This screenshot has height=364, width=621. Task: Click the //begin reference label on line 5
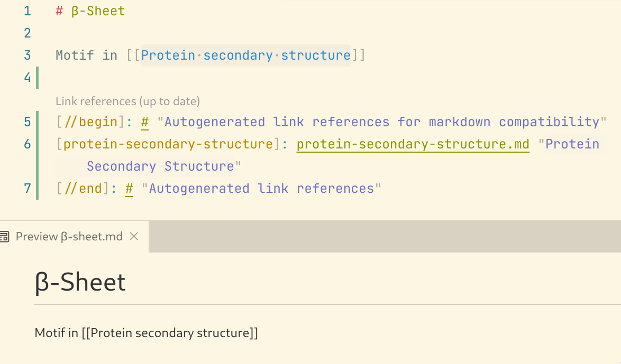[90, 122]
